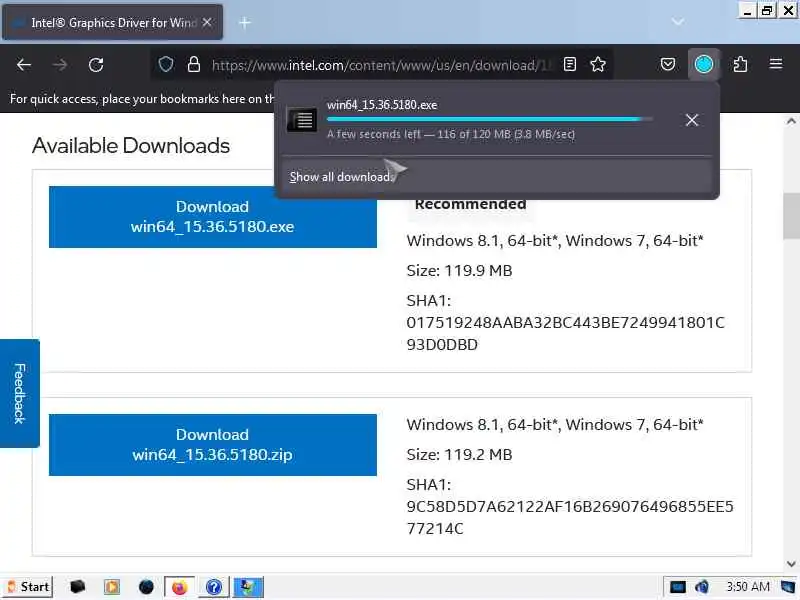Download win64_15.36.5180.exe blue button
Image resolution: width=800 pixels, height=600 pixels.
click(x=213, y=217)
